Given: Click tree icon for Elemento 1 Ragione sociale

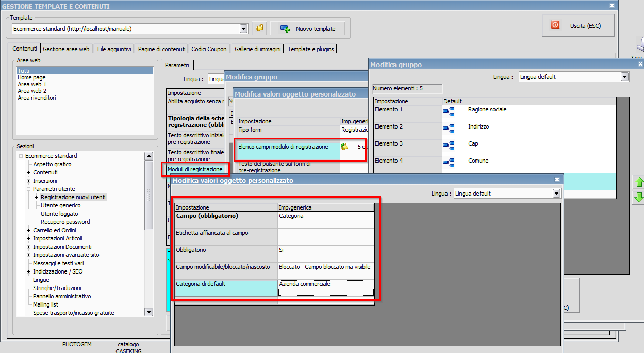Looking at the screenshot, I should [x=449, y=112].
